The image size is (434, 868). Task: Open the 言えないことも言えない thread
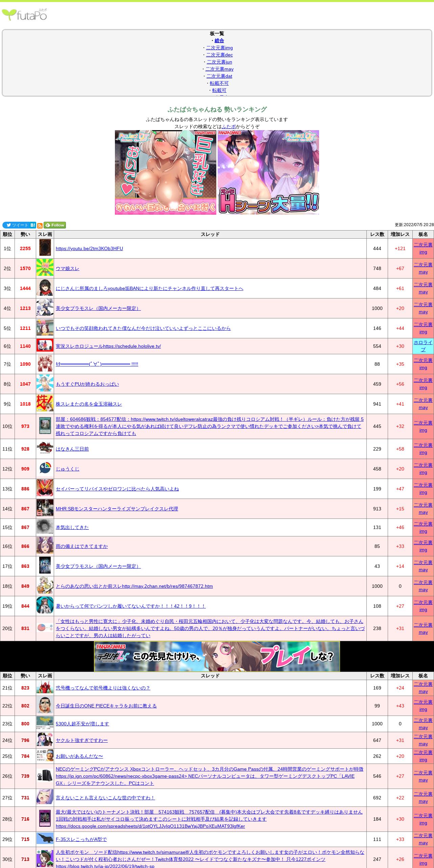pyautogui.click(x=105, y=798)
